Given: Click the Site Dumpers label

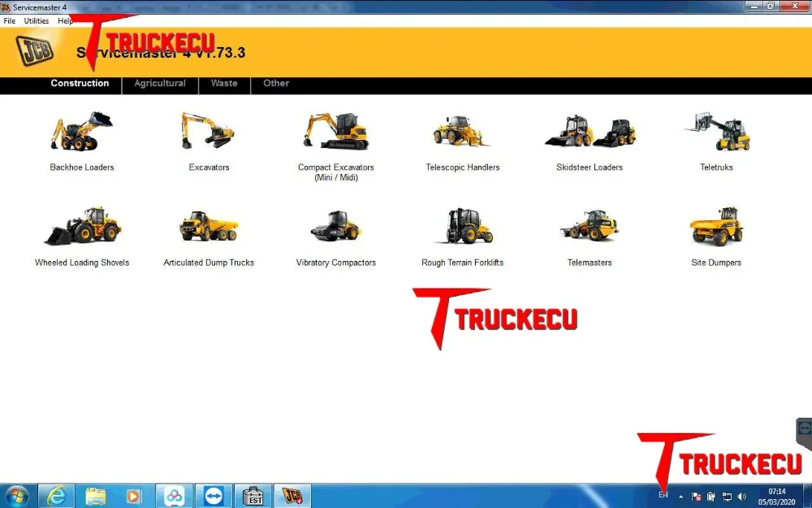Looking at the screenshot, I should coord(716,263).
